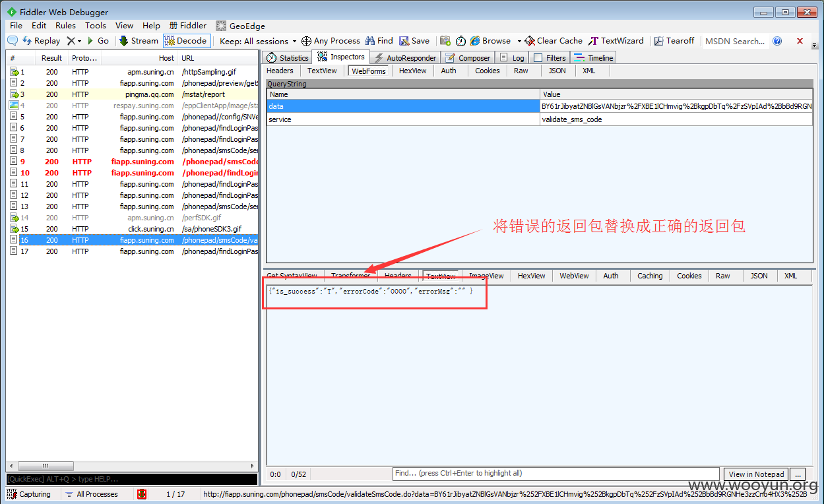This screenshot has height=504, width=824.
Task: Select the request Raw tab
Action: (x=521, y=71)
